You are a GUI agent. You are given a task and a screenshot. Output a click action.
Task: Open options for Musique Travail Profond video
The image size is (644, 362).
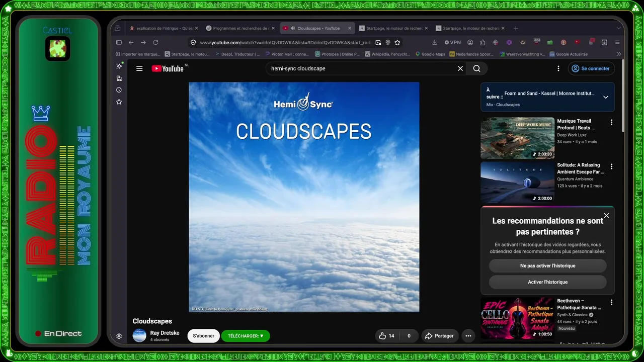[611, 122]
